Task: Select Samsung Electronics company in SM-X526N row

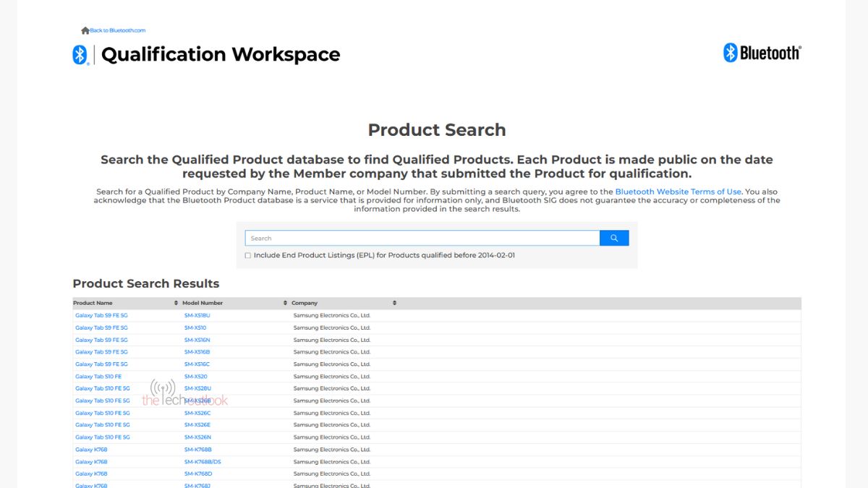Action: (x=332, y=437)
